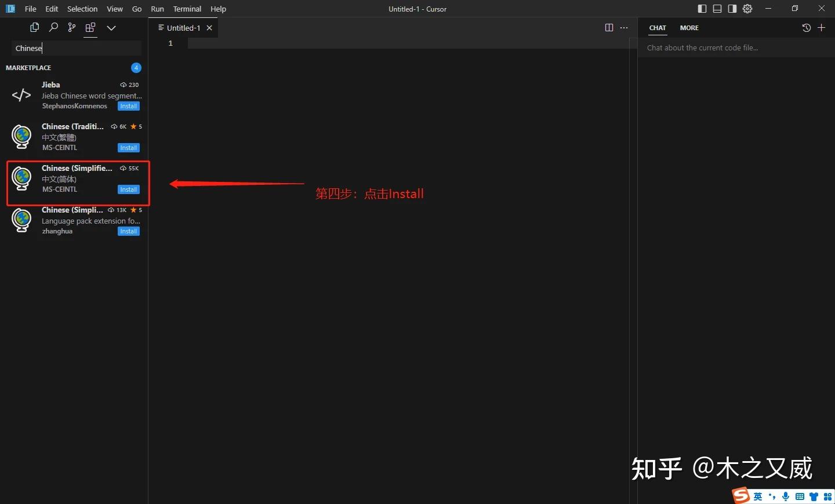
Task: Activate Sogou voice input microphone
Action: click(x=786, y=496)
